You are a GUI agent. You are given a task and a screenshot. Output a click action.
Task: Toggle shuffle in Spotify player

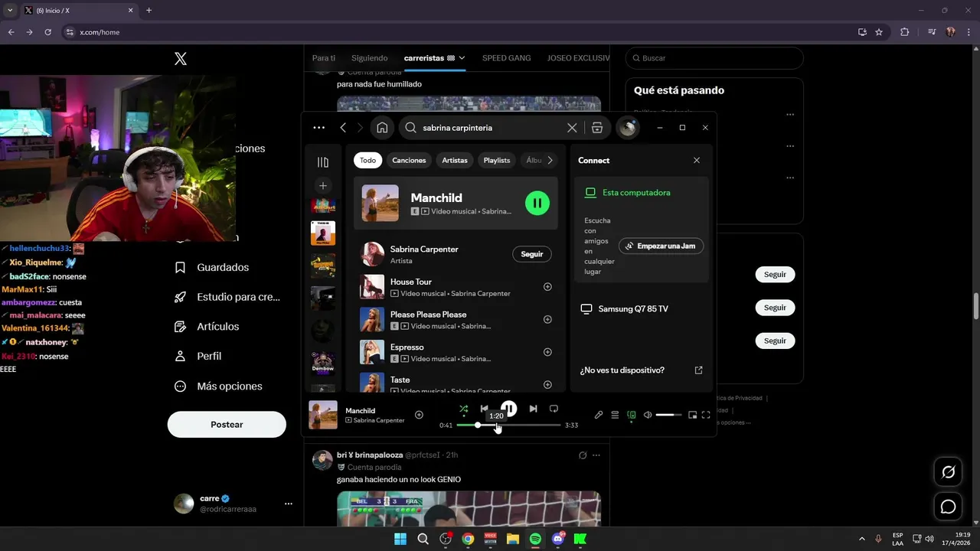pyautogui.click(x=463, y=409)
